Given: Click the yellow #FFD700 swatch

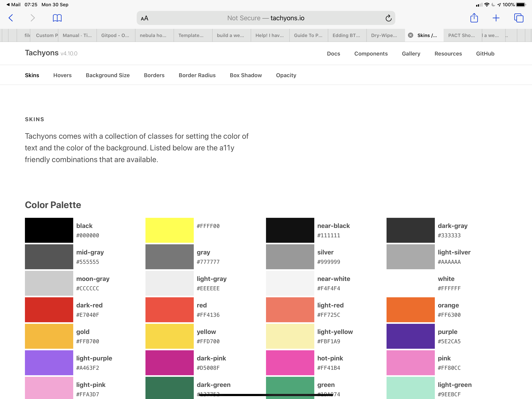Looking at the screenshot, I should [170, 336].
